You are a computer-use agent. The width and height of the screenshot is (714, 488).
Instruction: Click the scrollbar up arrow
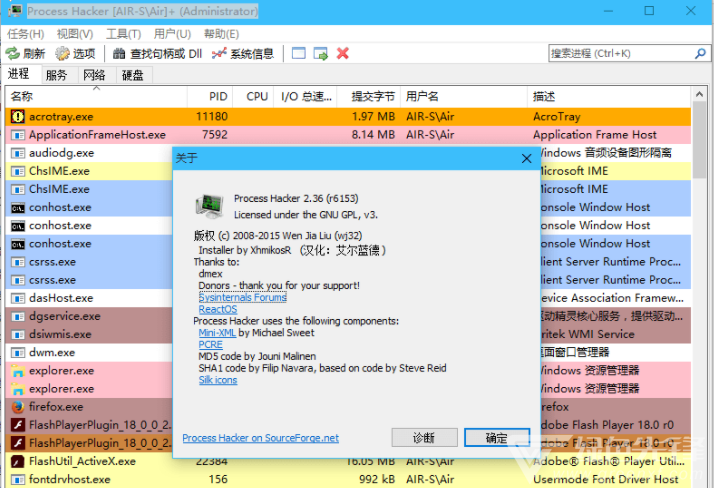tap(699, 94)
